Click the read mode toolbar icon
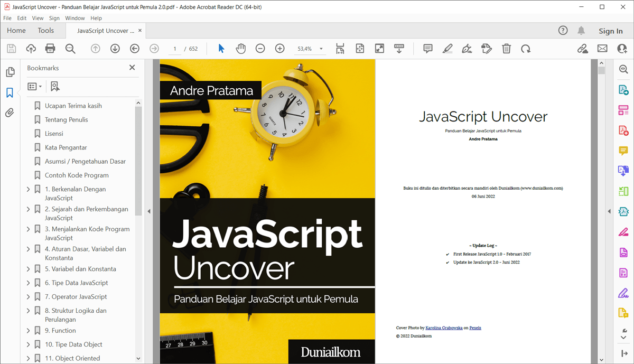This screenshot has height=364, width=634. (399, 49)
